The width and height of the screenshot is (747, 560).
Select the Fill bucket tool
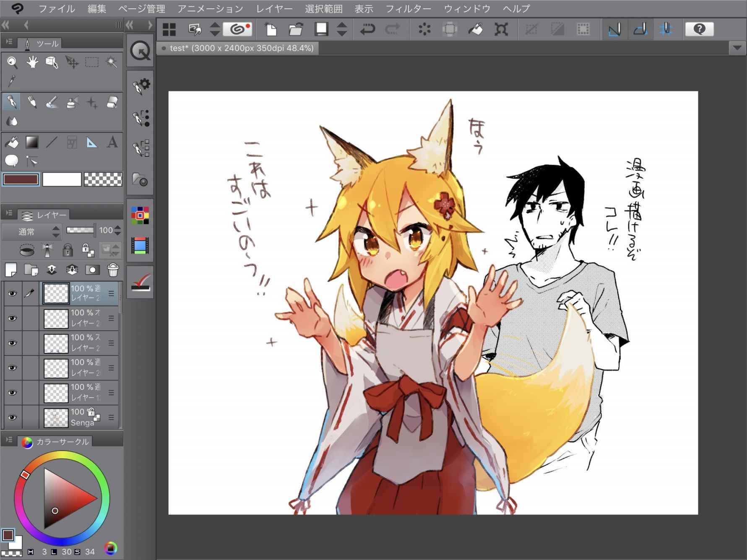click(x=12, y=143)
